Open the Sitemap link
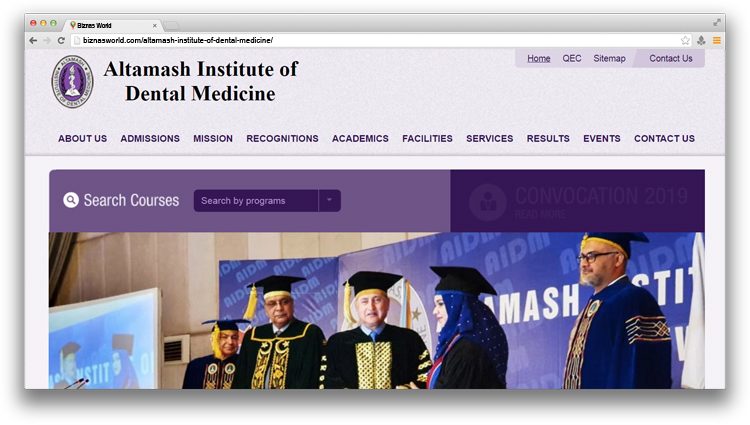 pos(609,58)
